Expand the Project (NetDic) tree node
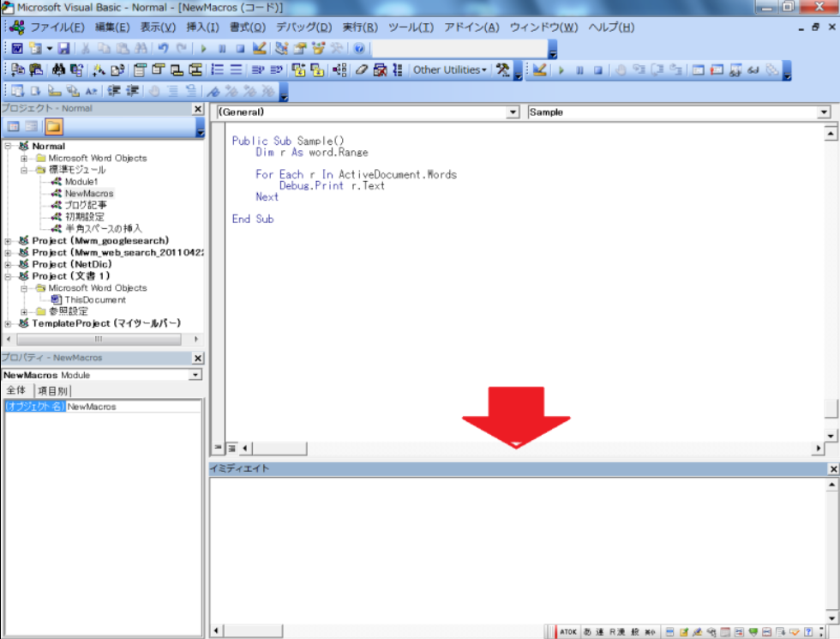 [9, 264]
